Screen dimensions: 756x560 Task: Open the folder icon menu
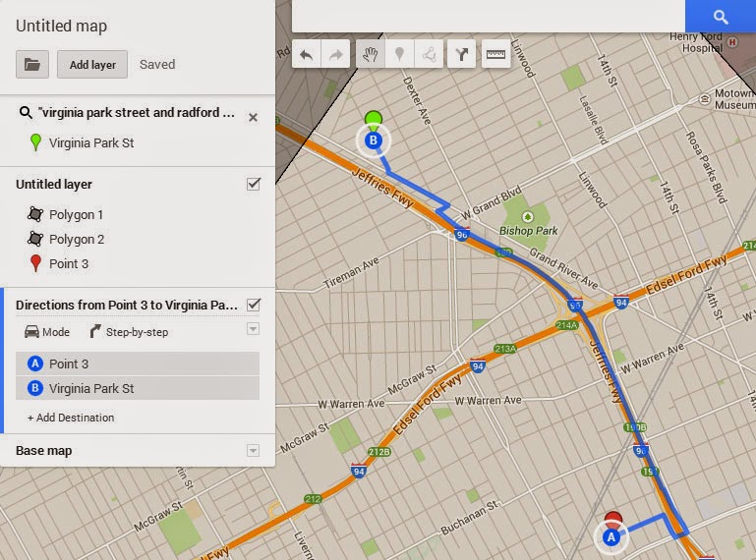point(32,64)
